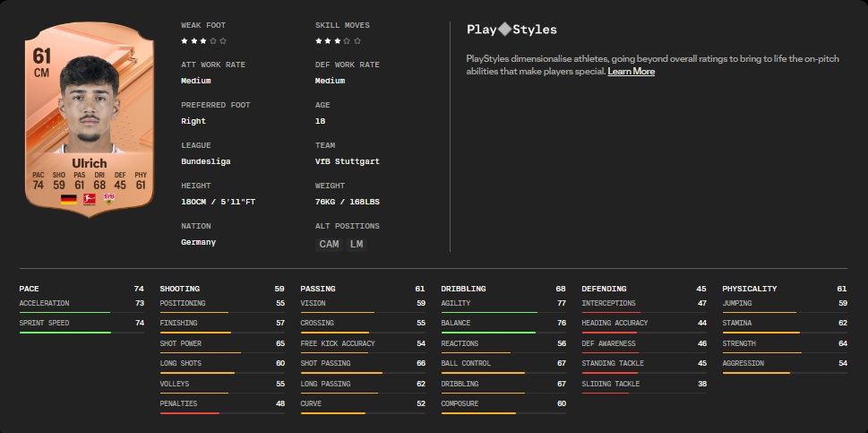Viewport: 868px width, 433px height.
Task: Click the Defending category header
Action: pyautogui.click(x=605, y=289)
